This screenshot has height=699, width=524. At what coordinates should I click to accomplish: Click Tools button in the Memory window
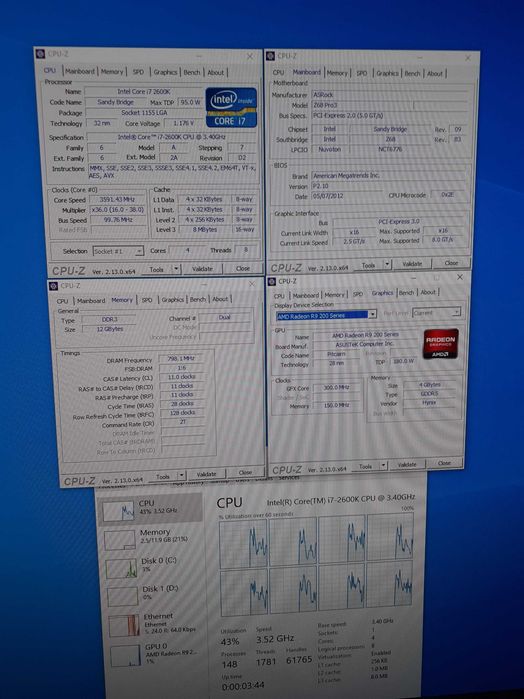[163, 477]
